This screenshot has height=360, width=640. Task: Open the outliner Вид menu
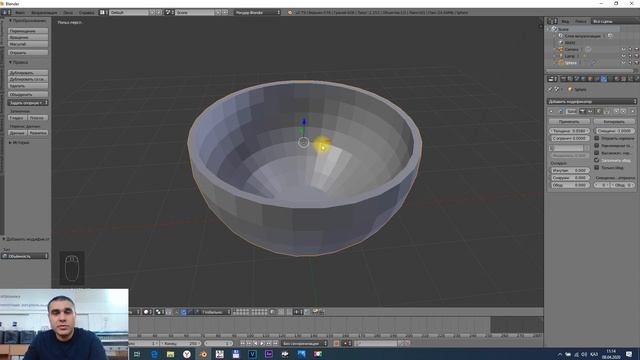point(565,21)
